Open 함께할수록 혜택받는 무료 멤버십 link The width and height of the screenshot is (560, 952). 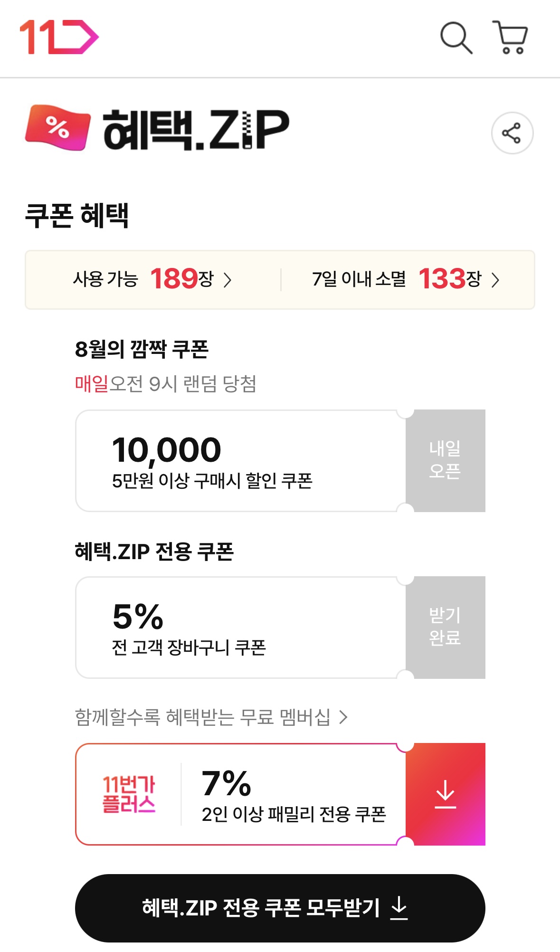202,717
